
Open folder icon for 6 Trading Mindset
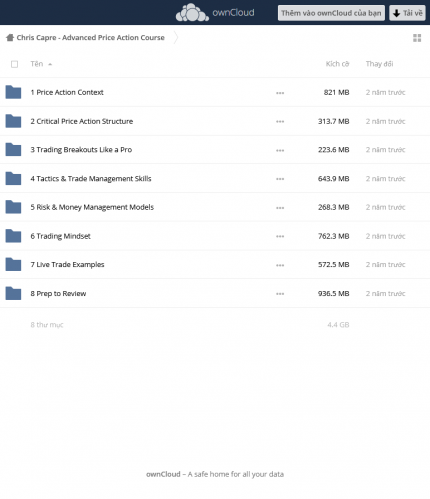[13, 236]
